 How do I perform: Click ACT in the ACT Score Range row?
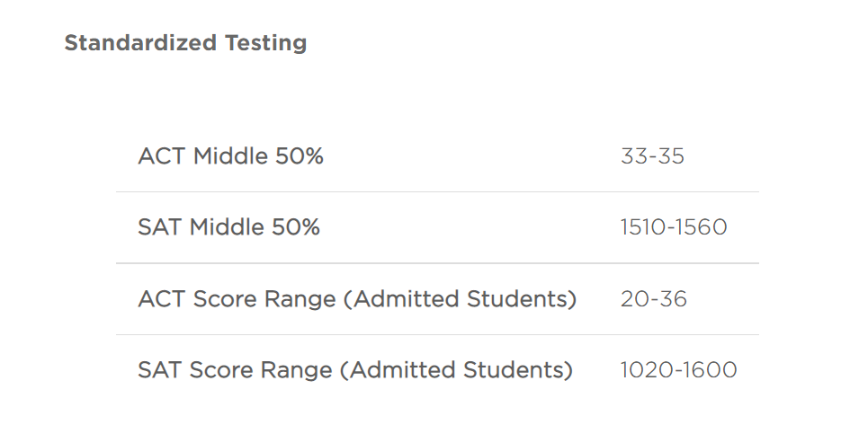(161, 299)
